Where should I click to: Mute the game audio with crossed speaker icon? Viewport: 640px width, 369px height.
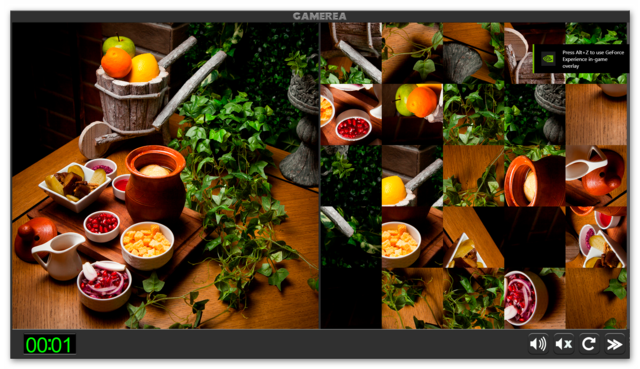pos(564,344)
